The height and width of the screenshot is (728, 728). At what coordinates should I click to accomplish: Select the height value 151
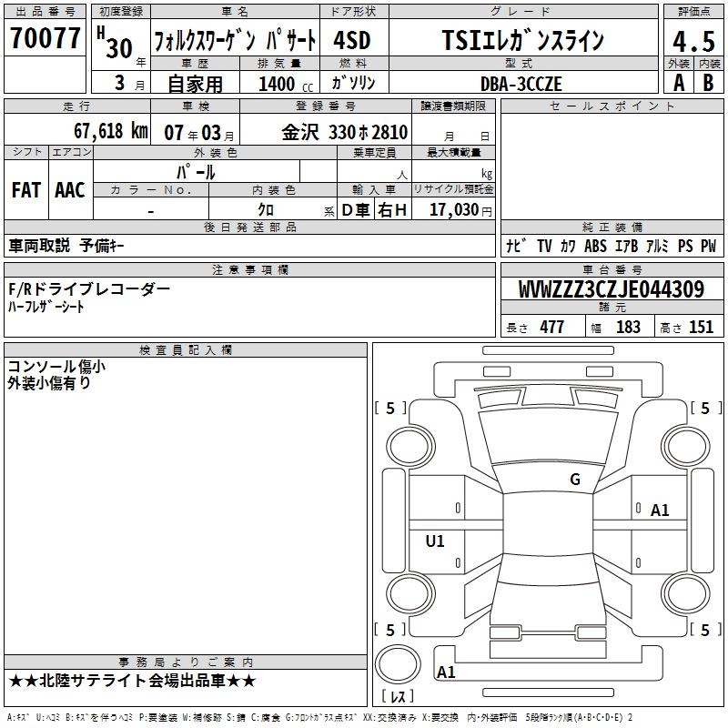pyautogui.click(x=701, y=327)
